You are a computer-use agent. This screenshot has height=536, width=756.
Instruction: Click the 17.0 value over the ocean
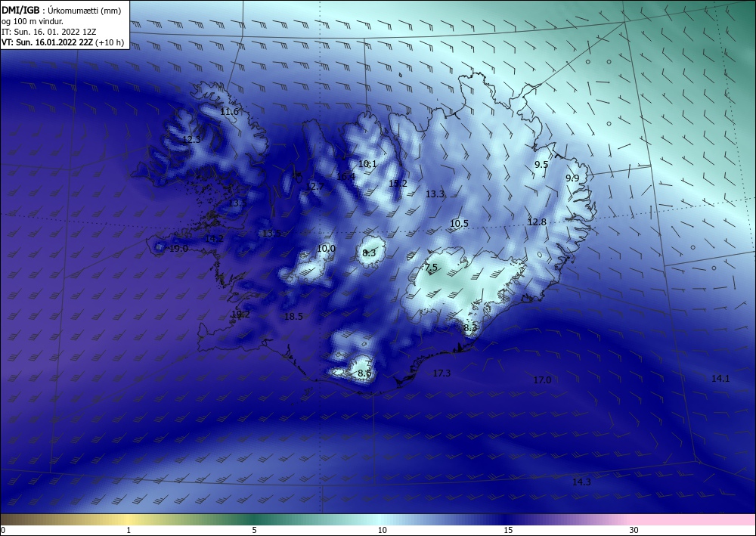[x=542, y=380]
